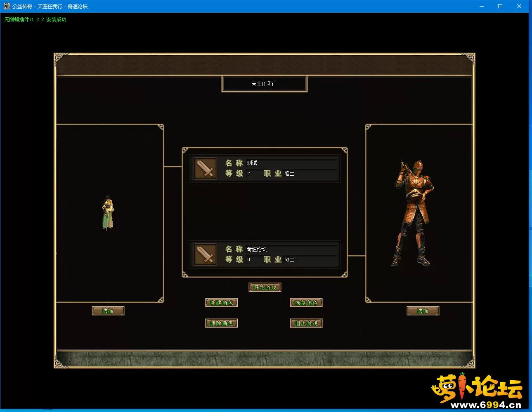This screenshot has height=412, width=532.
Task: Minimize the game window
Action: click(x=481, y=6)
